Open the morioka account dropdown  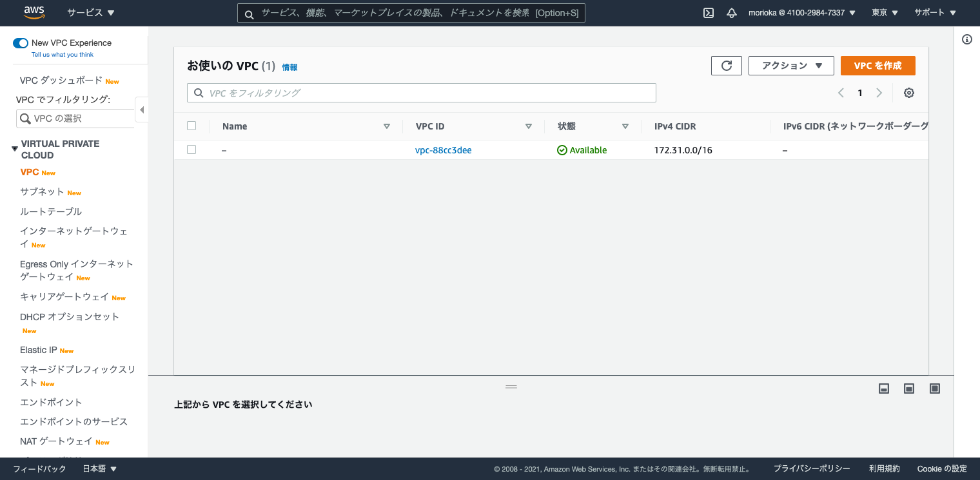802,13
